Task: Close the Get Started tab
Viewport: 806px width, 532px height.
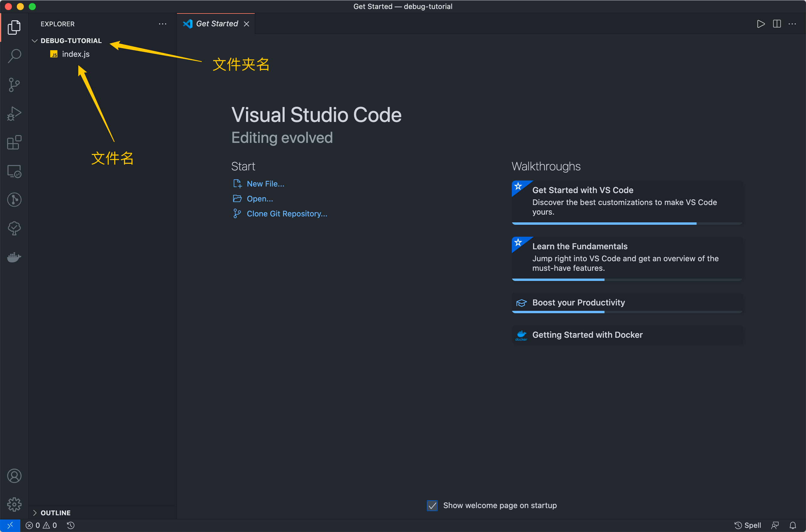Action: click(246, 24)
